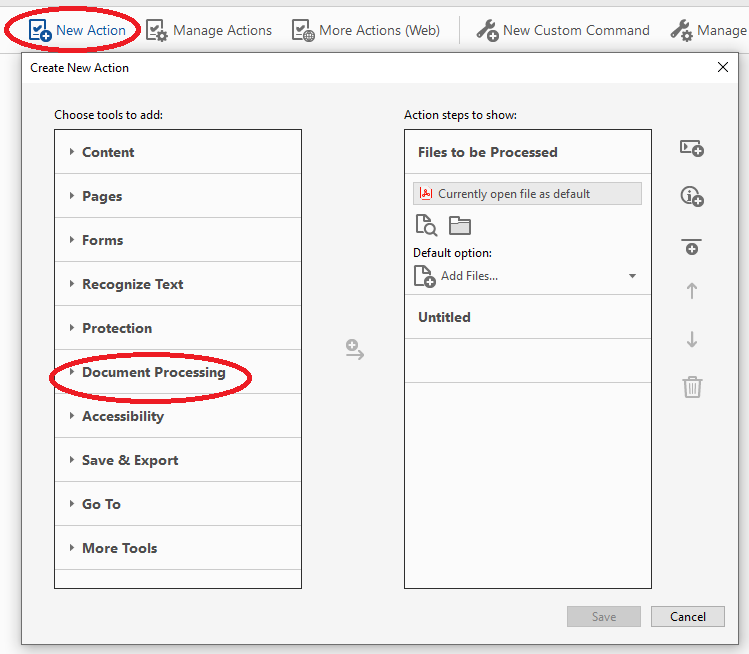Click the Add Divider icon

tap(692, 247)
